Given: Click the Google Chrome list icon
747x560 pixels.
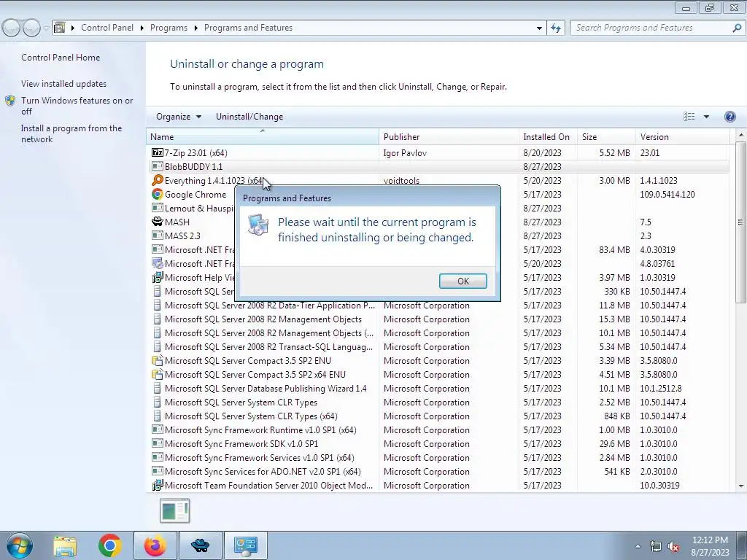Looking at the screenshot, I should [158, 194].
